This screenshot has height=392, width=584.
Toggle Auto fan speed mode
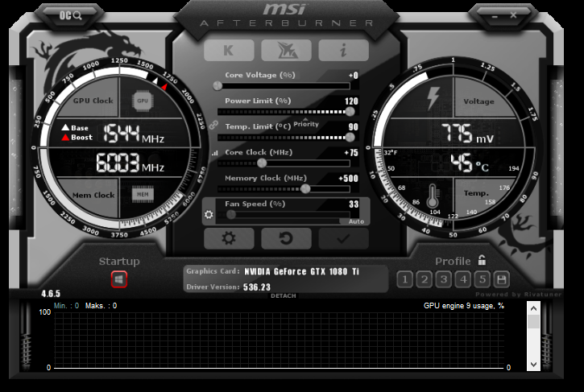[x=356, y=221]
